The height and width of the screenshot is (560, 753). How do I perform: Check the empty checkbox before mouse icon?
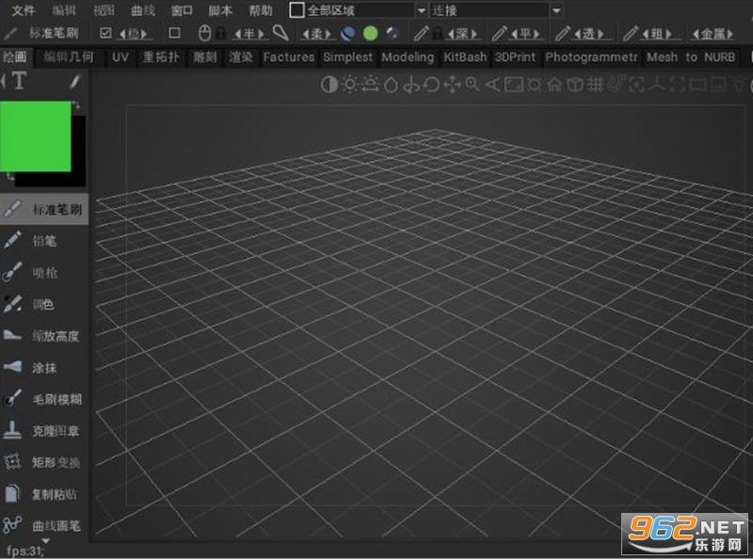coord(175,33)
